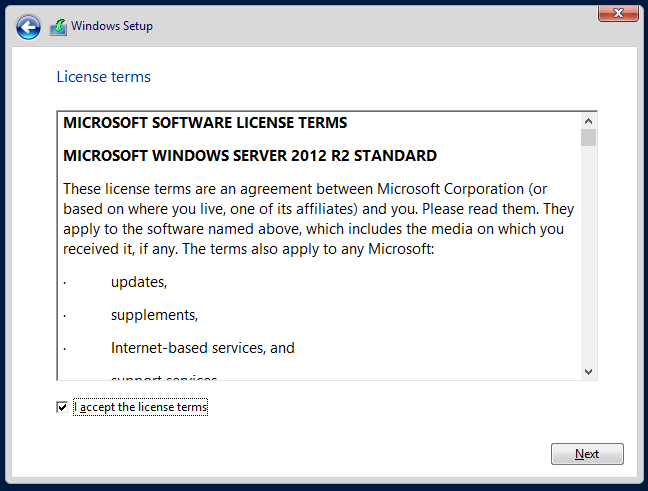
Task: Click 'MICROSOFT WINDOWS SERVER 2012 R2 STANDARD' line
Action: click(250, 156)
